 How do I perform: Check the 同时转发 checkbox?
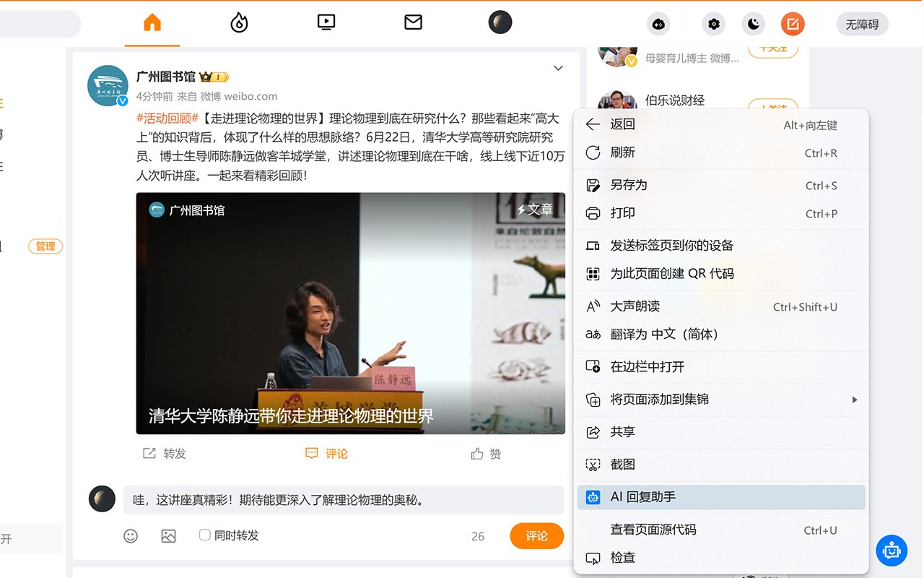tap(205, 535)
